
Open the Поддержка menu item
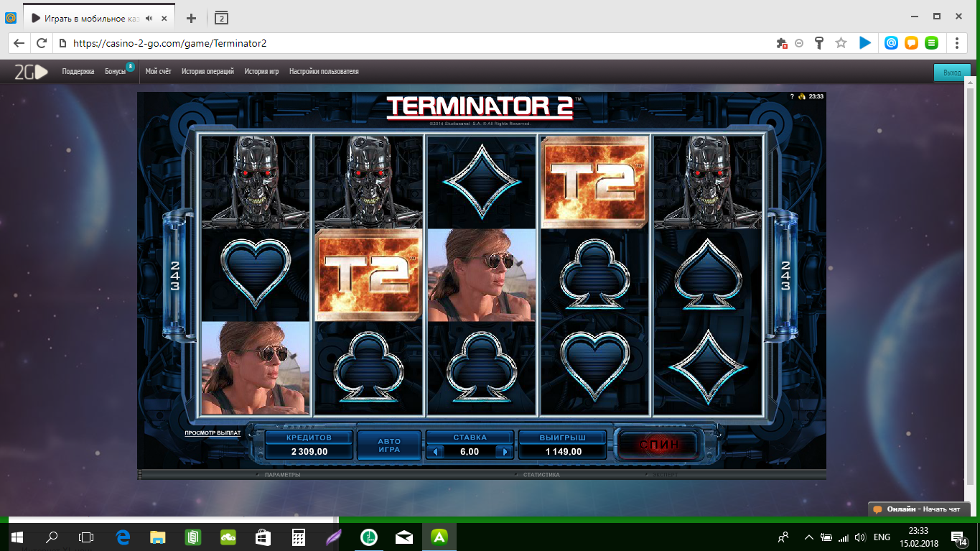(78, 72)
